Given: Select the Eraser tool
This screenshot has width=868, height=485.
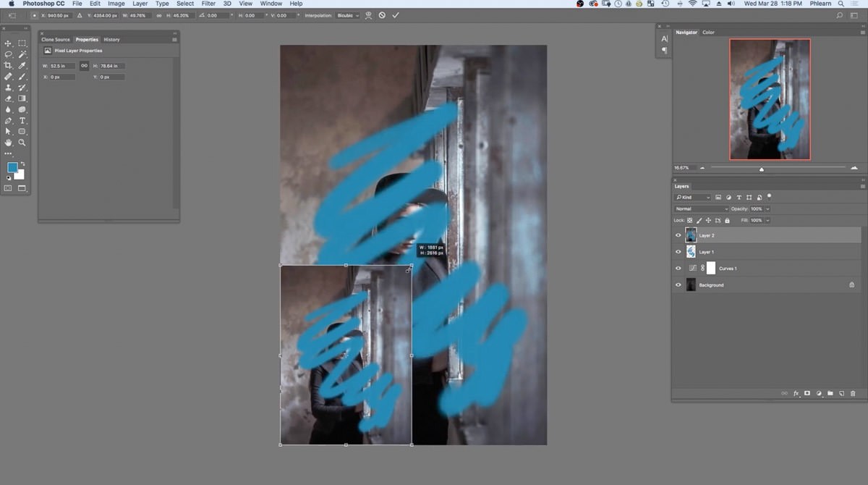Looking at the screenshot, I should click(9, 98).
